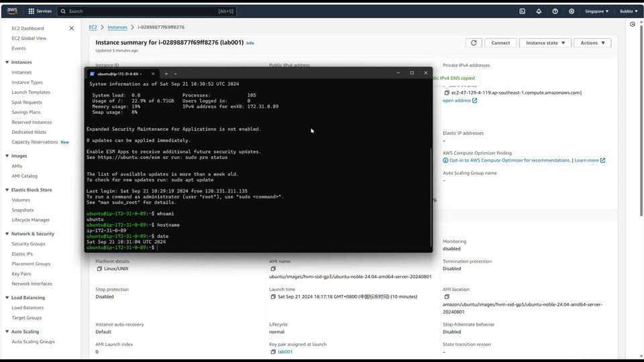
Task: Open Volumes in sidebar
Action: [21, 200]
